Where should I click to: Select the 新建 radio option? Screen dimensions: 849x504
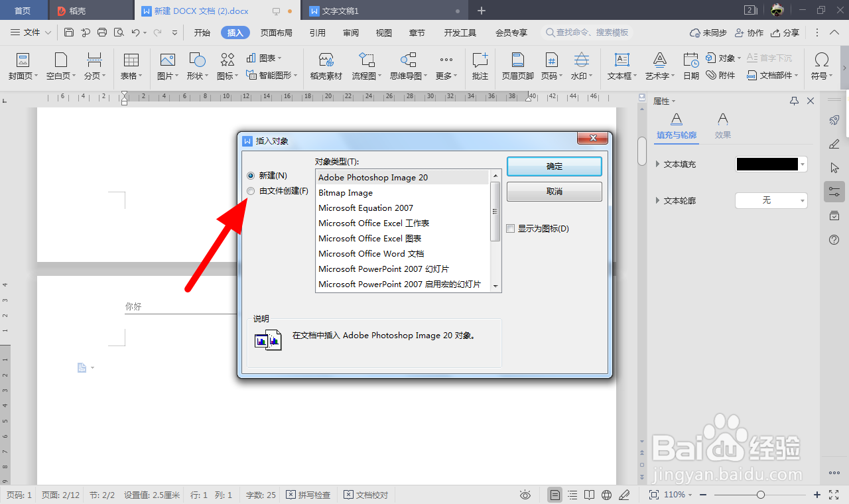(251, 175)
